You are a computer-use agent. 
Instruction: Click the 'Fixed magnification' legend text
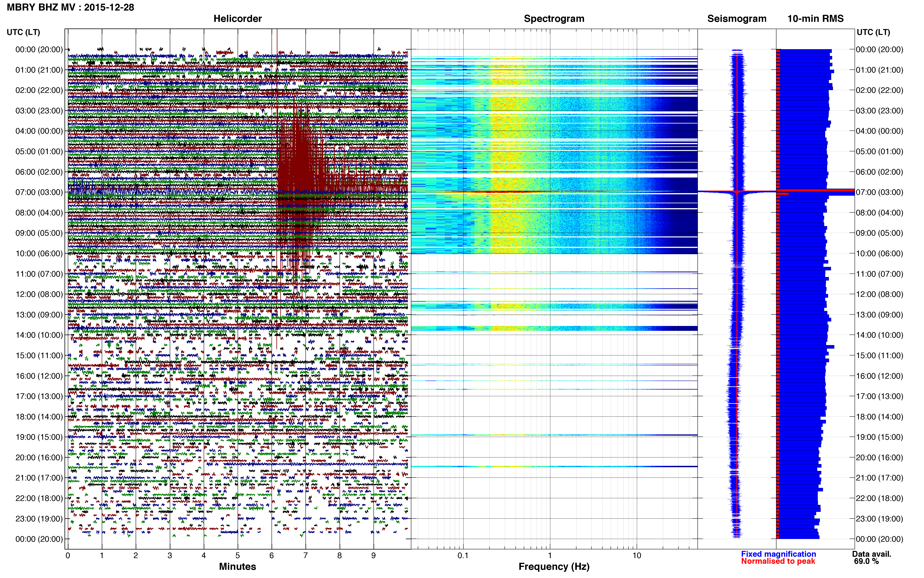point(778,554)
